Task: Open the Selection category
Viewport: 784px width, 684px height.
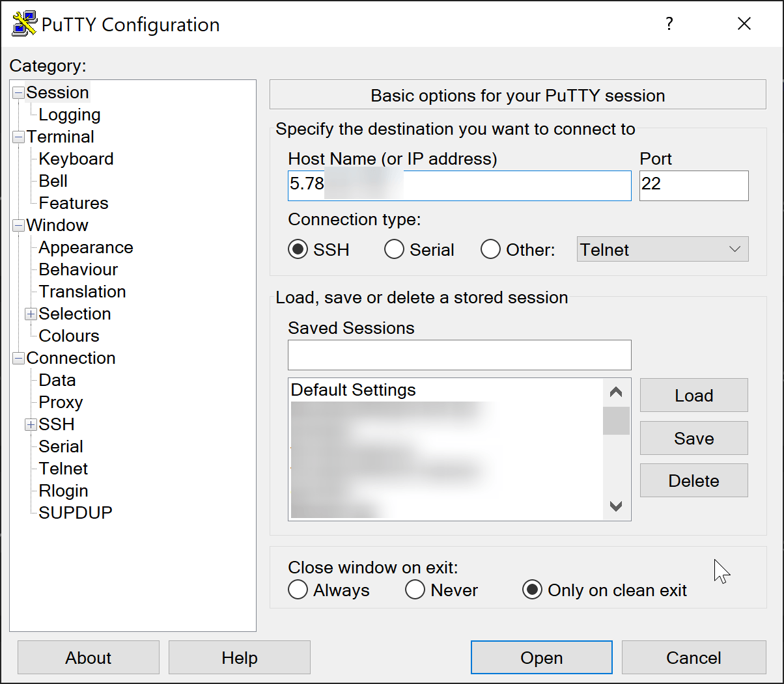Action: (x=75, y=314)
